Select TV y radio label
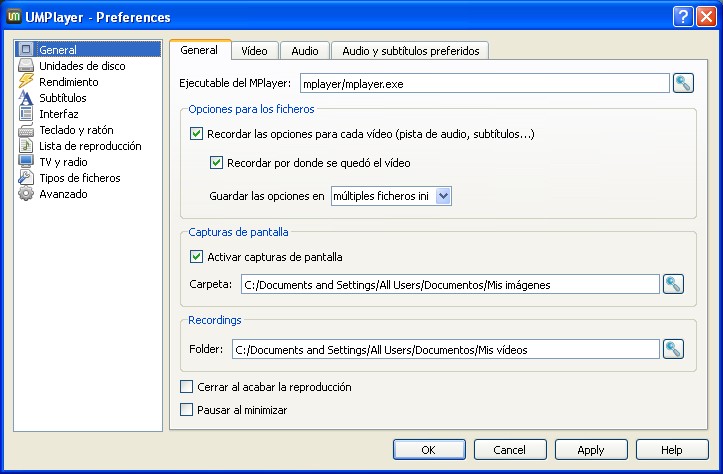Image resolution: width=723 pixels, height=474 pixels. 63,162
